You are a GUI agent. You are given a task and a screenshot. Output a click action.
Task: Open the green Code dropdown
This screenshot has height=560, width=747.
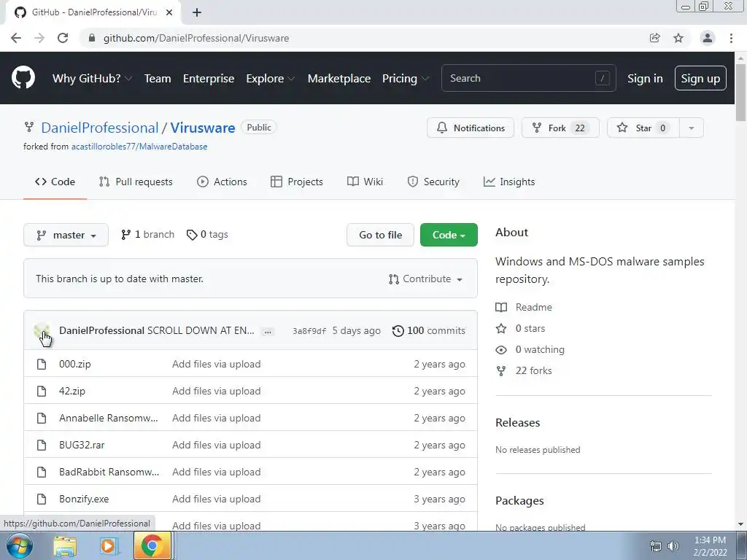coord(449,236)
